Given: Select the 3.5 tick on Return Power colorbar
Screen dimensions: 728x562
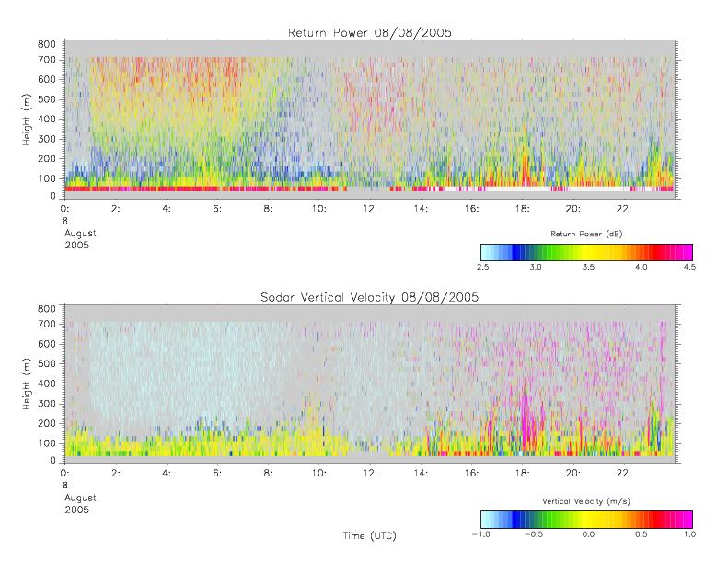Looking at the screenshot, I should click(x=588, y=267).
